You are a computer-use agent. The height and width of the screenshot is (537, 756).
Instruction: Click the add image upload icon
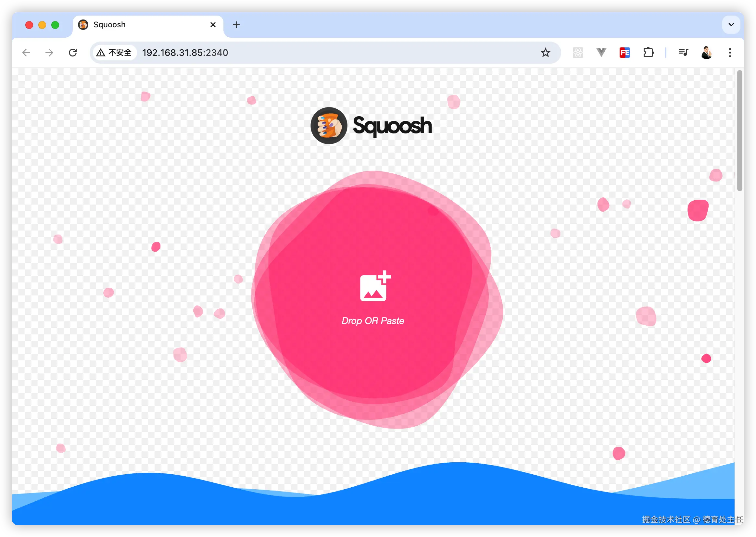(x=375, y=286)
